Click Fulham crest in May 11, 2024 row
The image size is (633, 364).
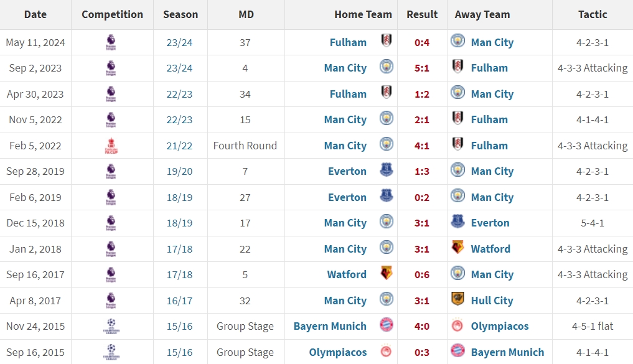387,41
